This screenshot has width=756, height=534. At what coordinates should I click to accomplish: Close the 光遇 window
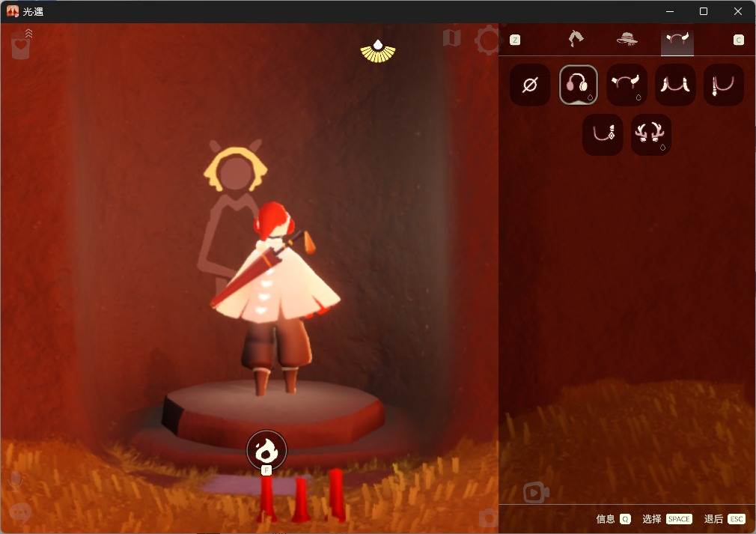[x=738, y=11]
